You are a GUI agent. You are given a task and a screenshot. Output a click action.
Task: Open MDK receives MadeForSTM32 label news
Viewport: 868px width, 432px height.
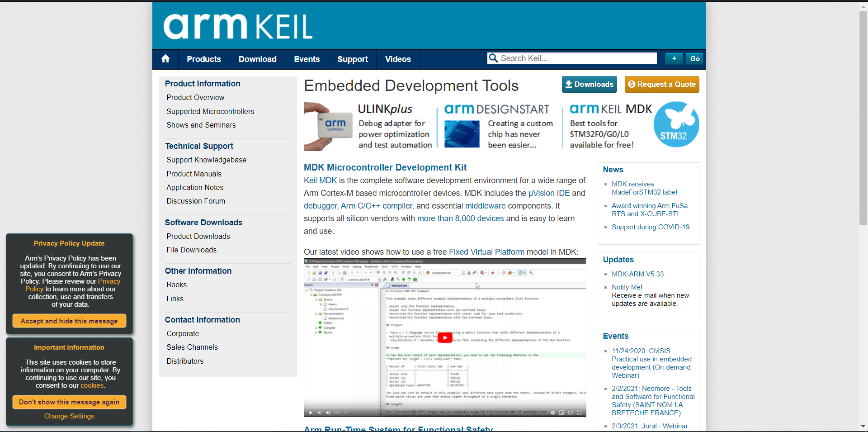644,188
